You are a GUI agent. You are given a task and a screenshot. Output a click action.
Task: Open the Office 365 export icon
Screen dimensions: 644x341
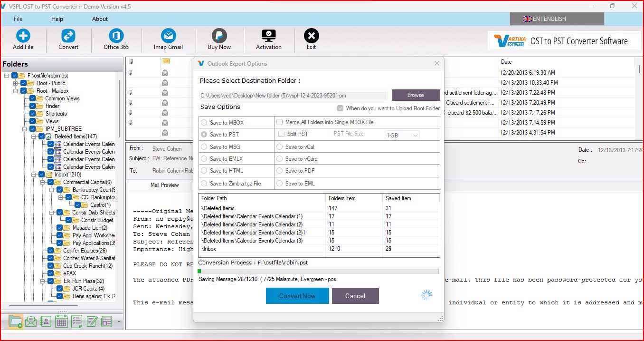(116, 36)
